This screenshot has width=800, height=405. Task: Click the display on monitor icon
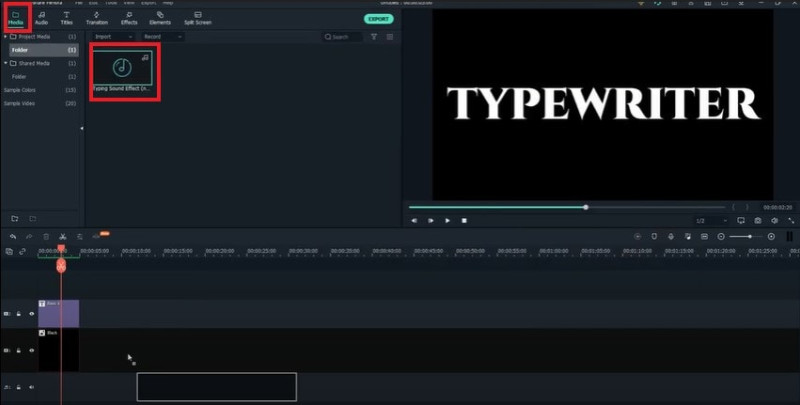tap(741, 221)
